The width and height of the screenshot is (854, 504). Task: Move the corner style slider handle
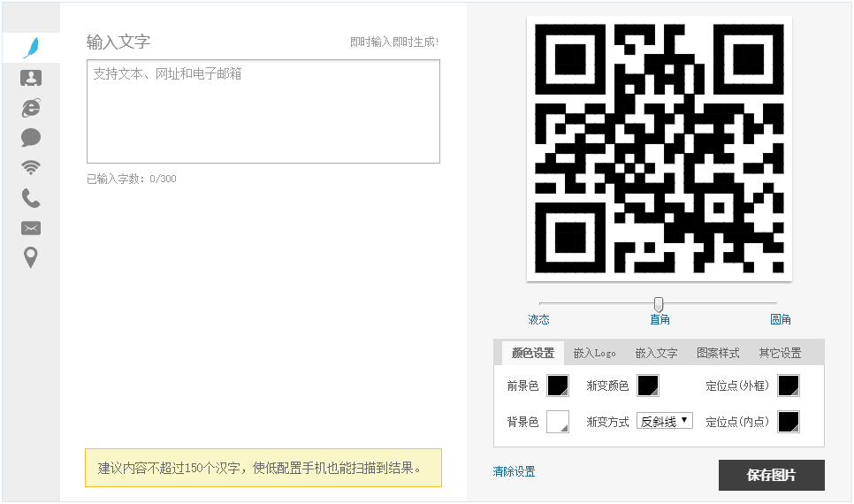coord(659,304)
